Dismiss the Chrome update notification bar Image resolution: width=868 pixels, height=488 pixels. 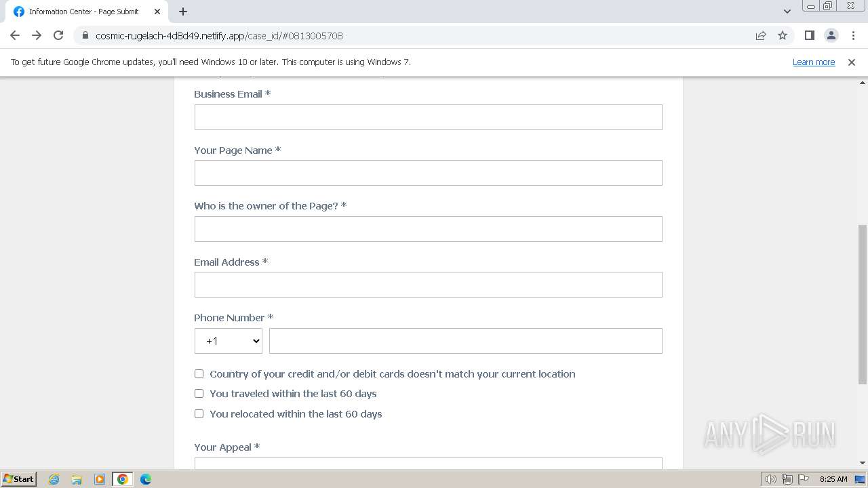852,62
